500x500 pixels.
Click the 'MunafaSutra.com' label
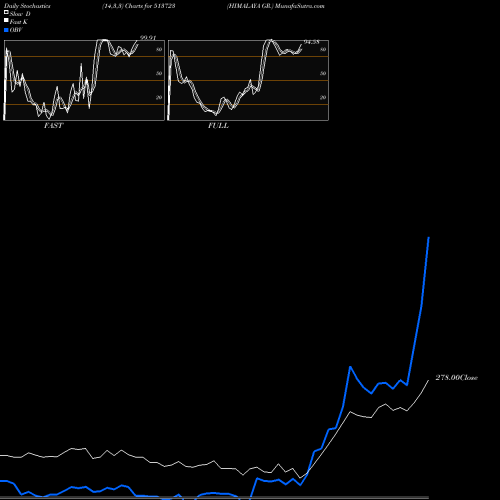tap(300, 6)
